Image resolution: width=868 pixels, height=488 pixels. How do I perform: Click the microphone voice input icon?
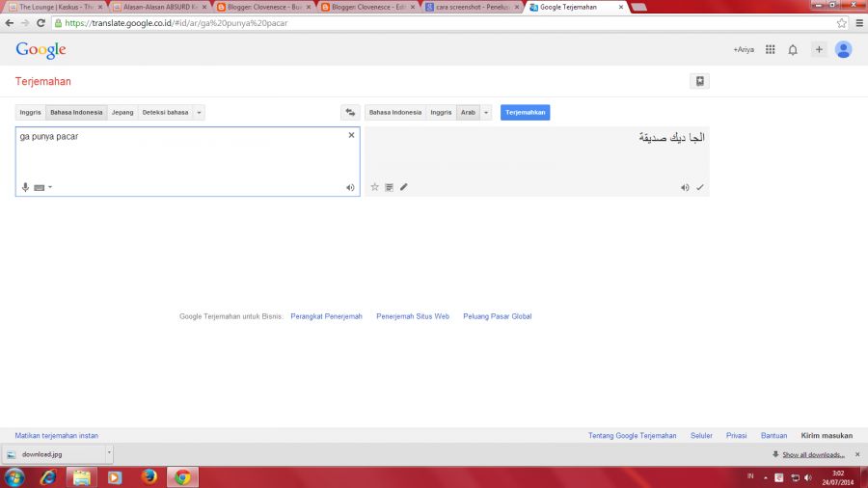coord(25,187)
